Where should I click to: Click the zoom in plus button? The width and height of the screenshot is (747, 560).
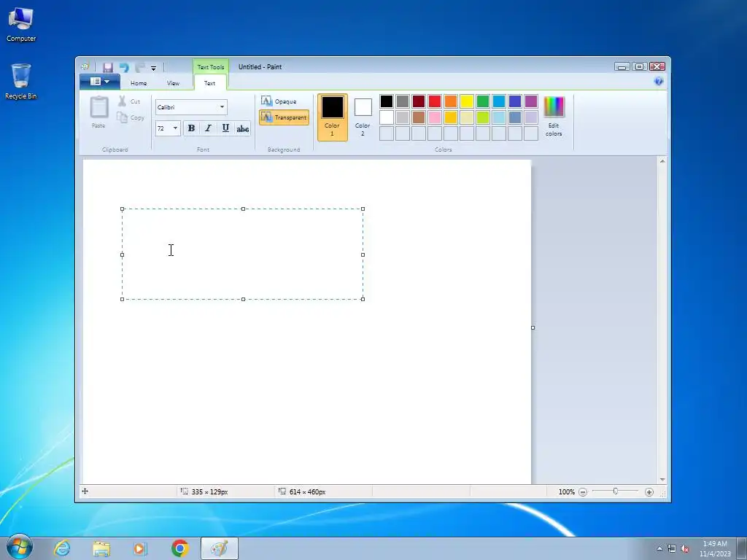coord(649,492)
